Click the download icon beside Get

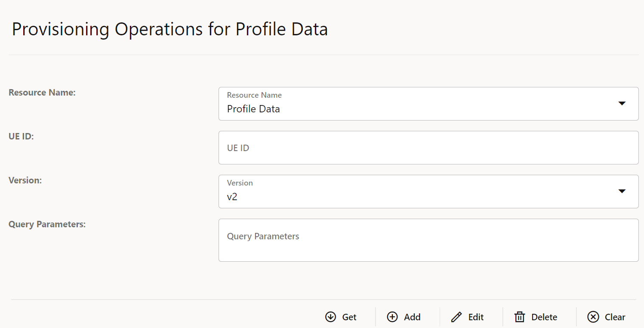pyautogui.click(x=330, y=317)
